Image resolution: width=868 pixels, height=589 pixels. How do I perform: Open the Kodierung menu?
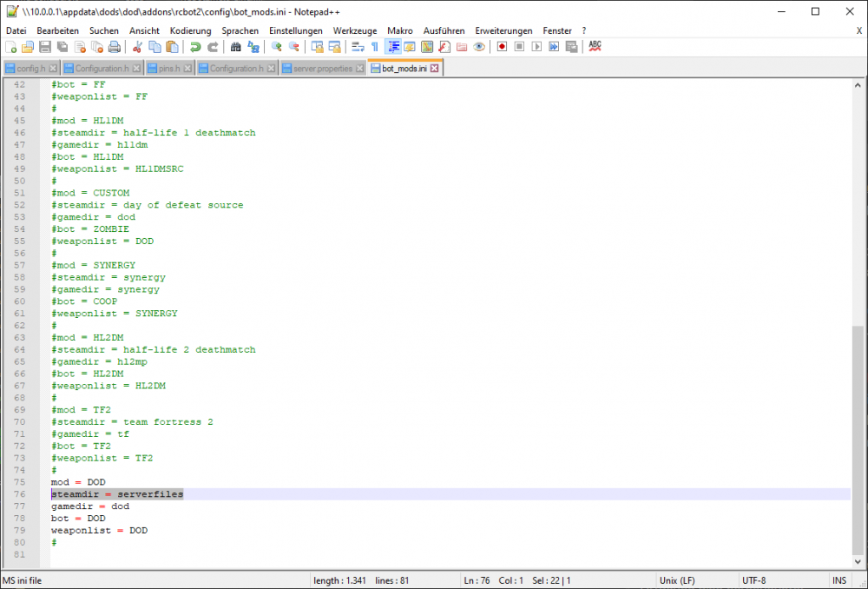tap(190, 30)
